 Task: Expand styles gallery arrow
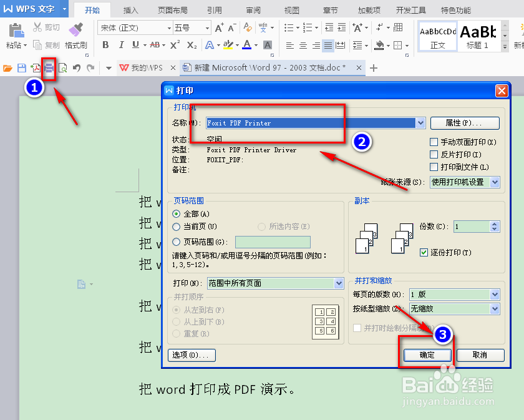click(x=505, y=47)
